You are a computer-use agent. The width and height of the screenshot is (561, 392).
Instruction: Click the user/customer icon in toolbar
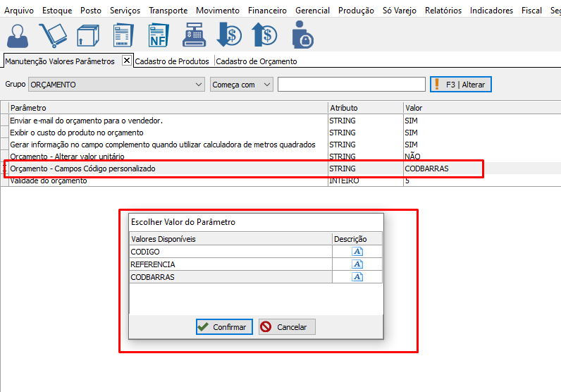pos(16,35)
